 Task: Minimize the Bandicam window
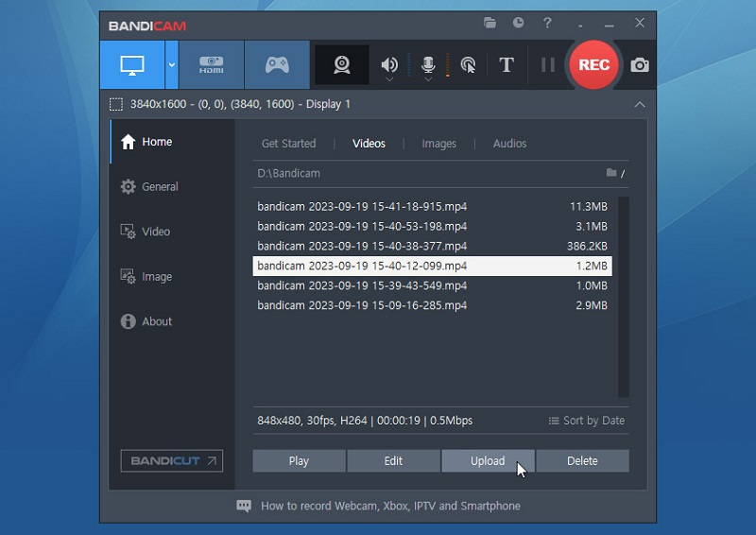point(610,25)
